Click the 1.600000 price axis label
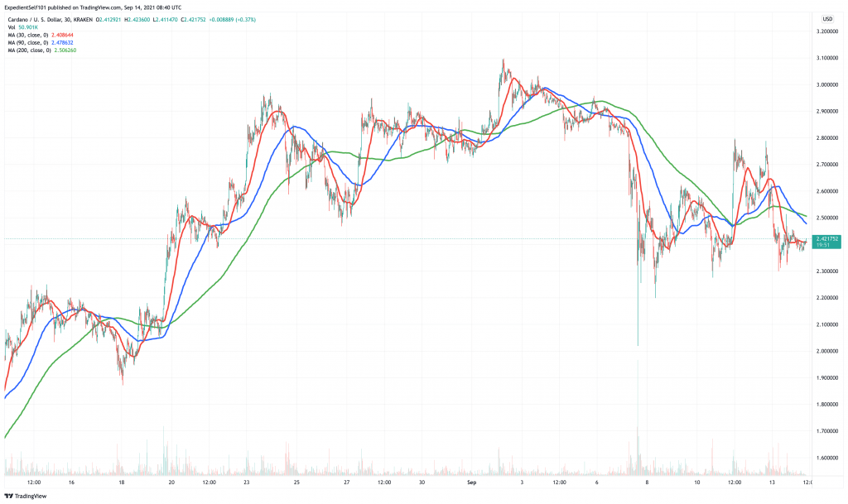Viewport: 848px width, 504px height. coord(827,458)
